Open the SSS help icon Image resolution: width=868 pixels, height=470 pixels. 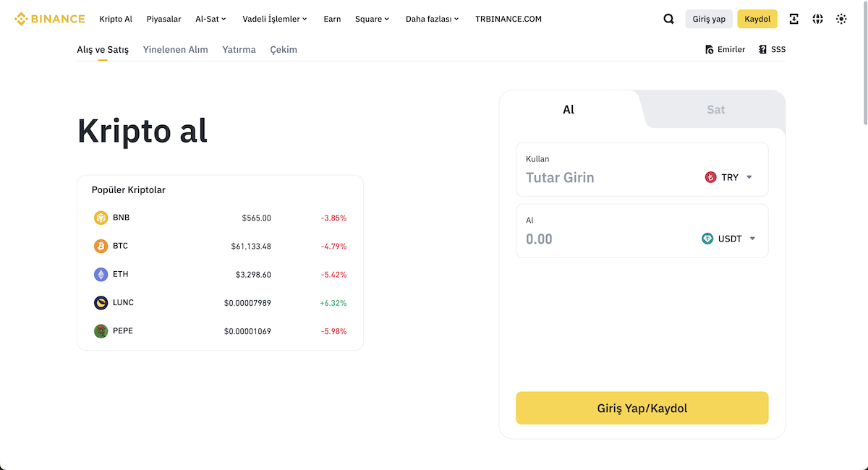coord(760,48)
